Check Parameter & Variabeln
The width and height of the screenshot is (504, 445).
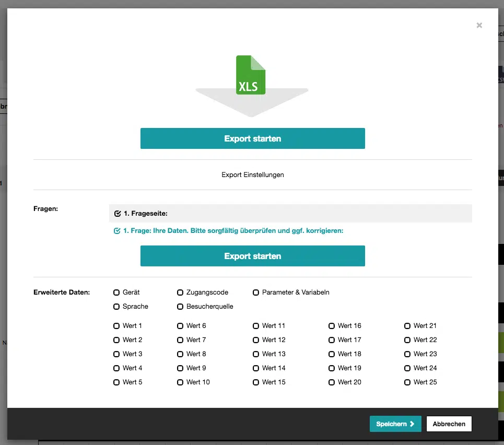point(256,292)
